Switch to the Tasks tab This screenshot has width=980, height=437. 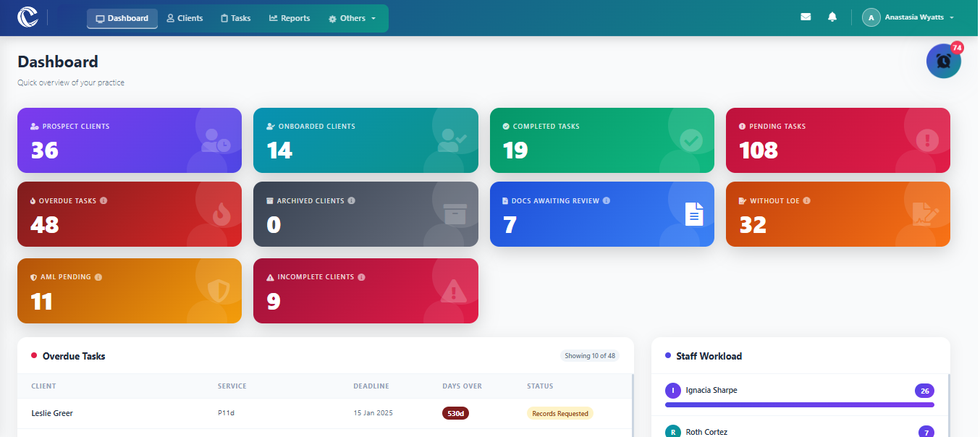(236, 18)
